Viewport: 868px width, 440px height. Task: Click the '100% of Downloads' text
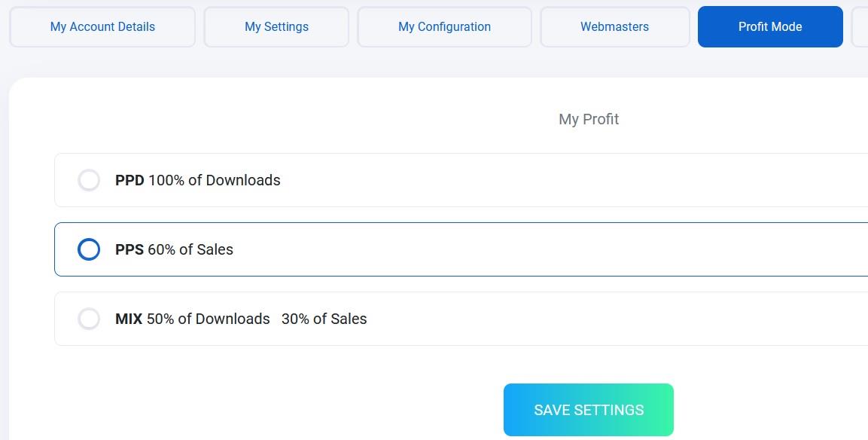(x=215, y=180)
